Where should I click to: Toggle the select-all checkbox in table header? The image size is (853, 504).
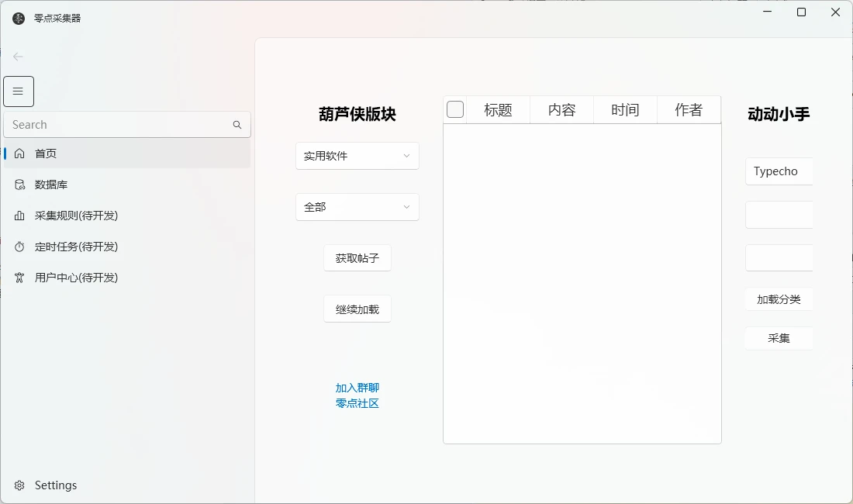click(x=455, y=110)
